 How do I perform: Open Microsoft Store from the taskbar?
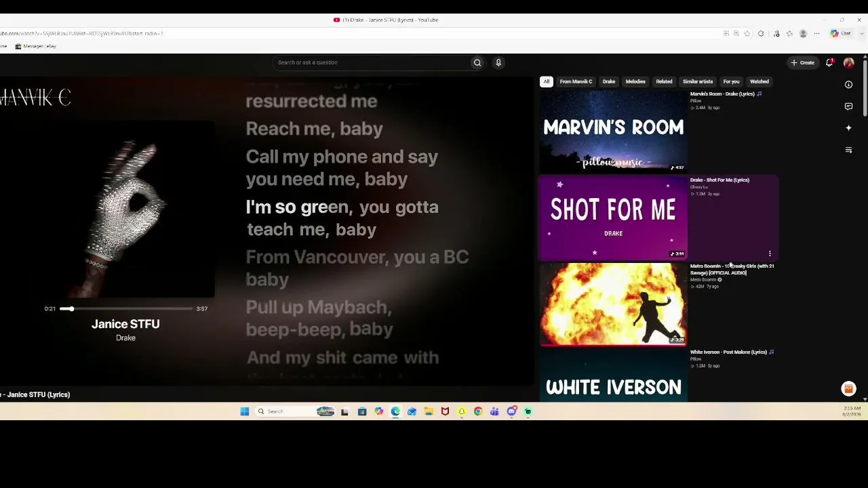pos(362,411)
